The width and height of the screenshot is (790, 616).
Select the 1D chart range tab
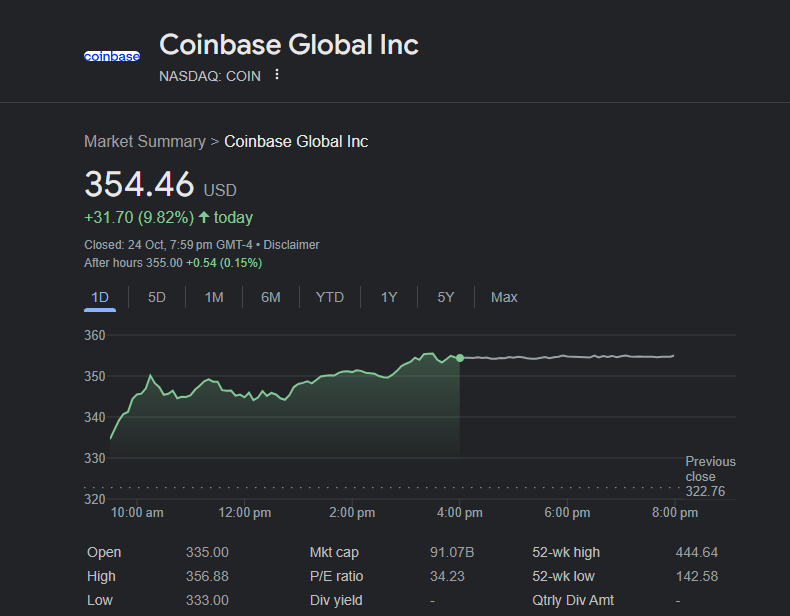pyautogui.click(x=100, y=297)
